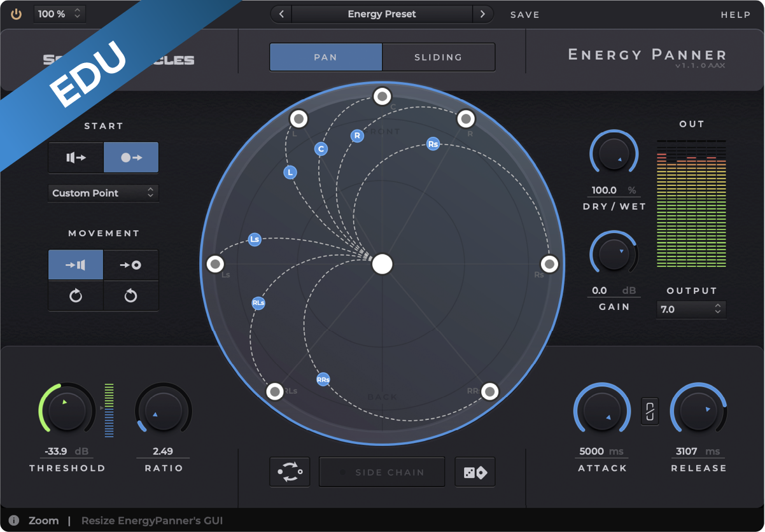Screen dimensions: 765x532
Task: Open the Output 7.0 format dropdown
Action: point(691,309)
